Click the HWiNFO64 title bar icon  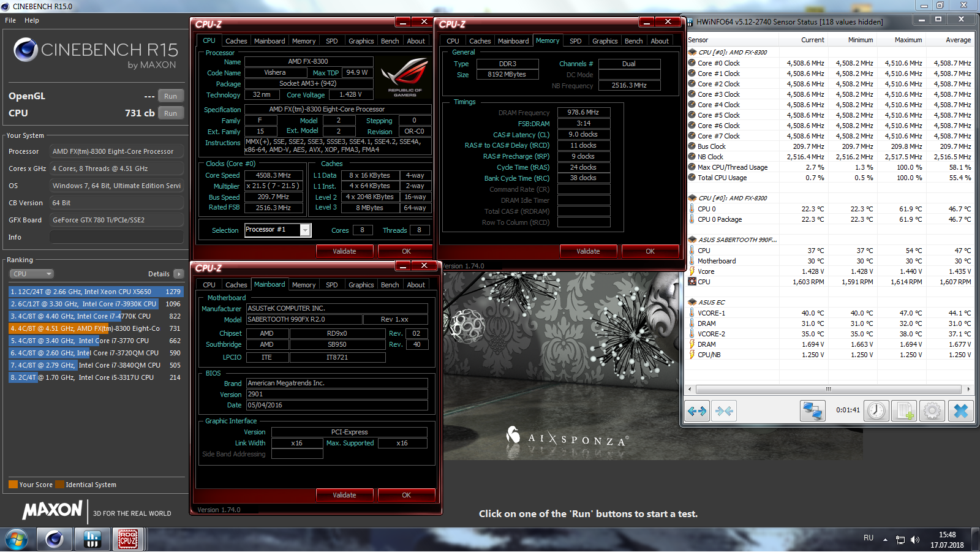[x=690, y=21]
